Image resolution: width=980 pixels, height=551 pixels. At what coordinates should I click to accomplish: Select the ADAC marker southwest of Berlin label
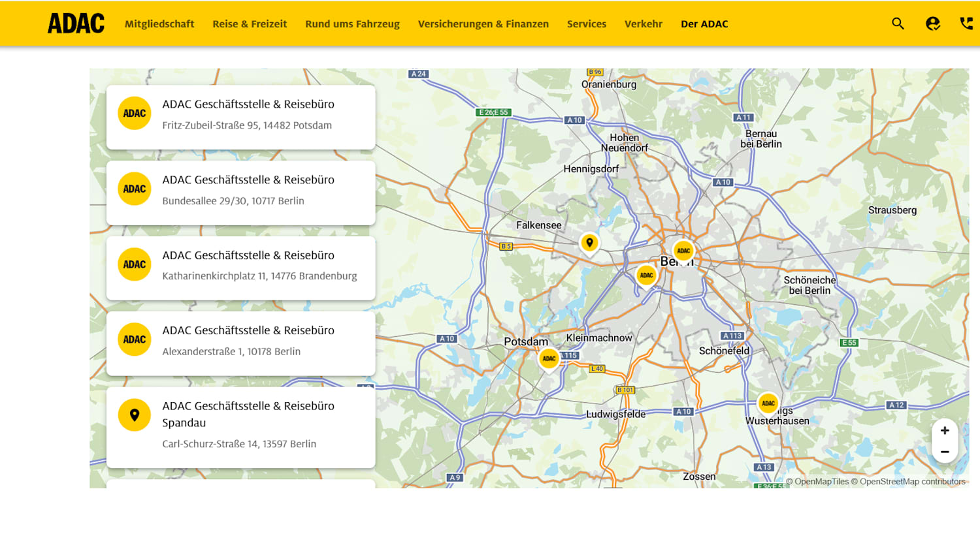646,275
